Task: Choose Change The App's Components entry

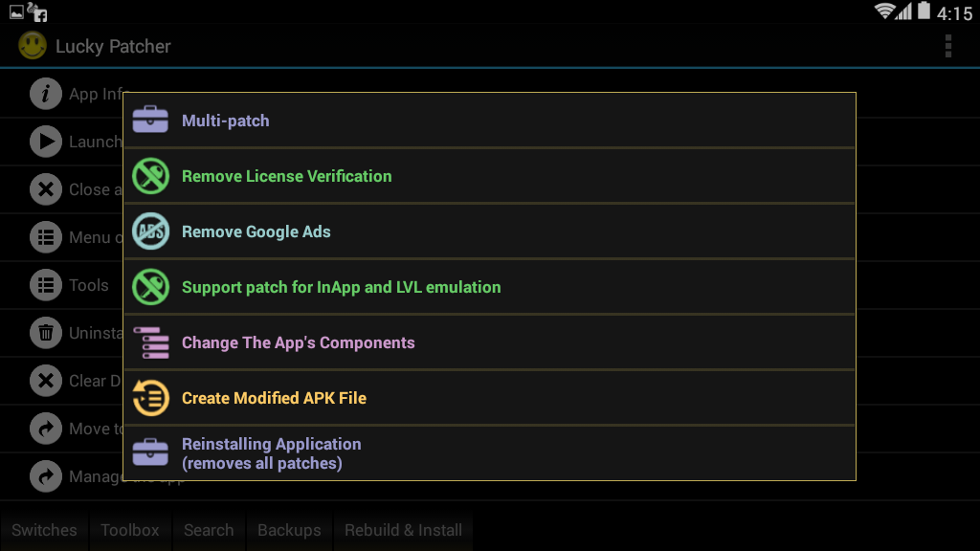Action: point(489,342)
